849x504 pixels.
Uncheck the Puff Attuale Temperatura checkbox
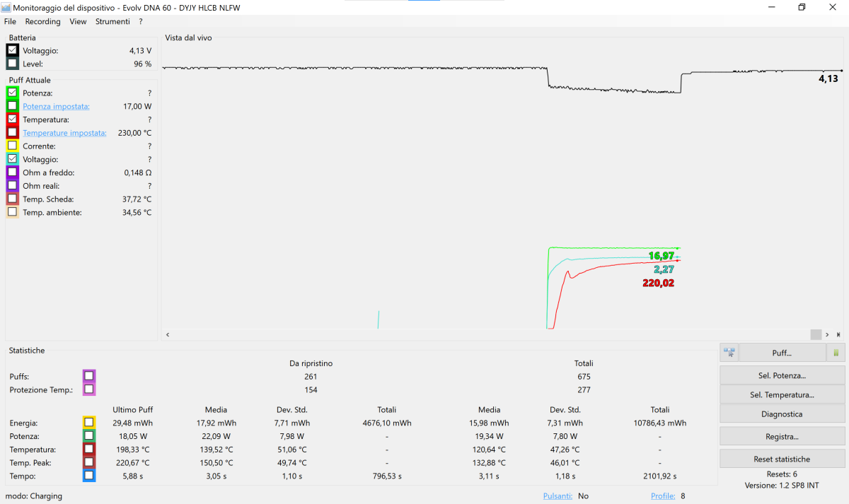pos(12,119)
